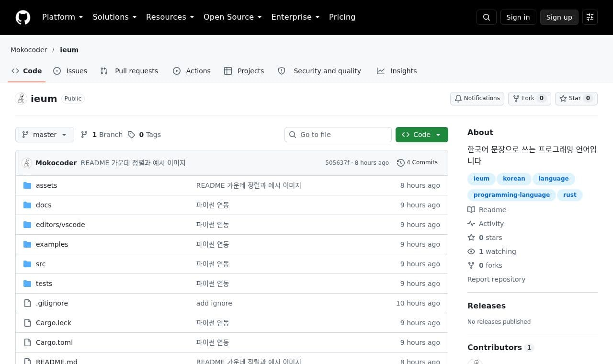Select the rust topic tag
Viewport: 613px width, 364px height.
click(x=570, y=195)
